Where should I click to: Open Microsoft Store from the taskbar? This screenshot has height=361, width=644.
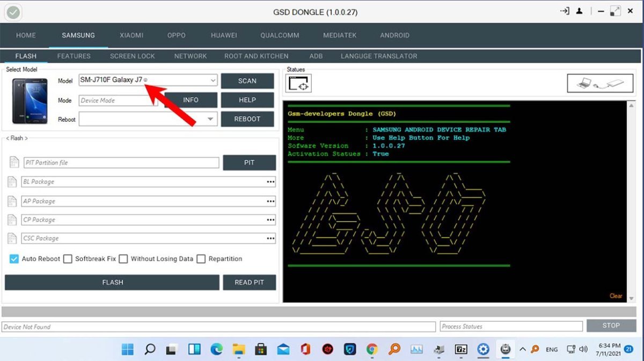(x=261, y=349)
